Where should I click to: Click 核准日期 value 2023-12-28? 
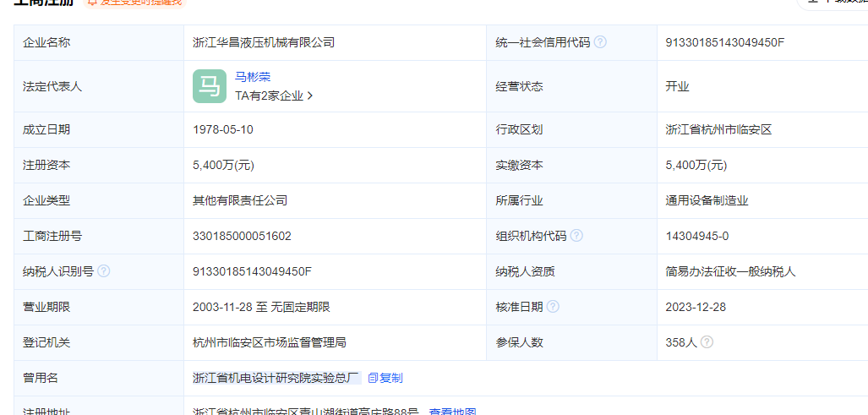pyautogui.click(x=696, y=307)
